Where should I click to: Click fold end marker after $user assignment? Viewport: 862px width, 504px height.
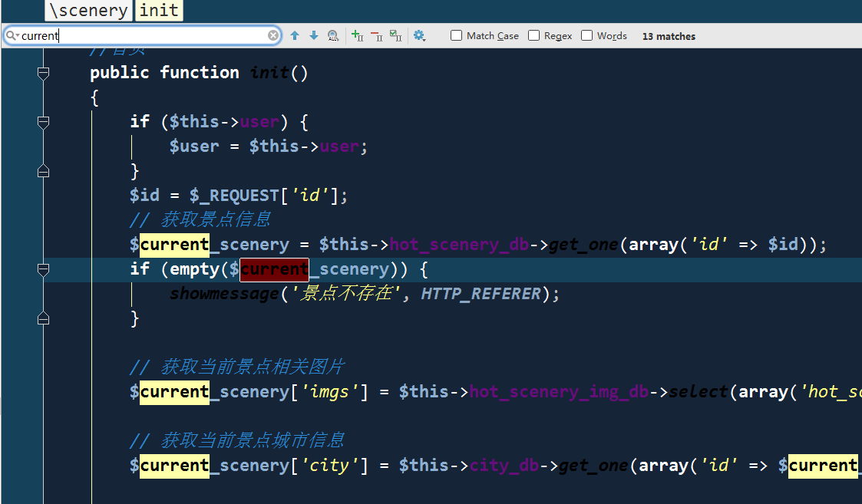pos(44,171)
